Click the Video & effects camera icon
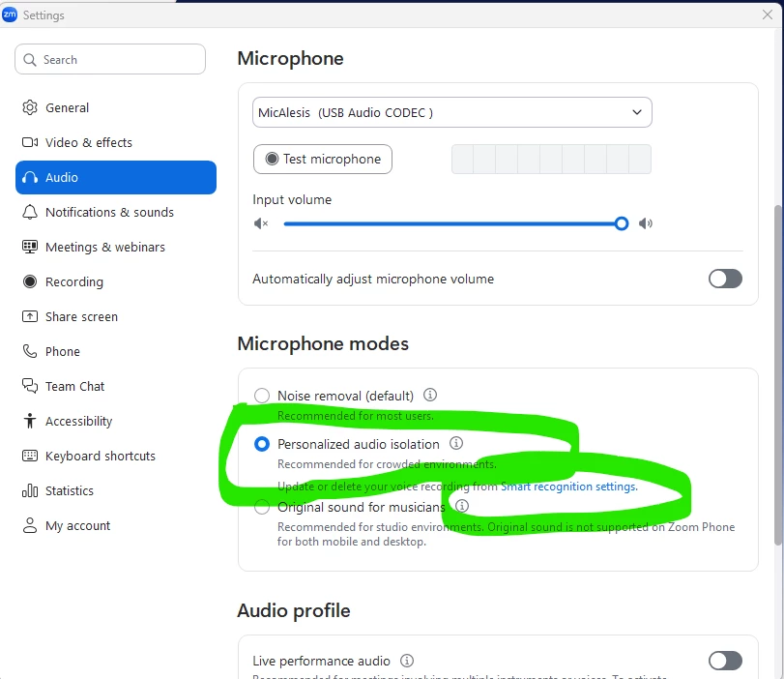 [30, 142]
